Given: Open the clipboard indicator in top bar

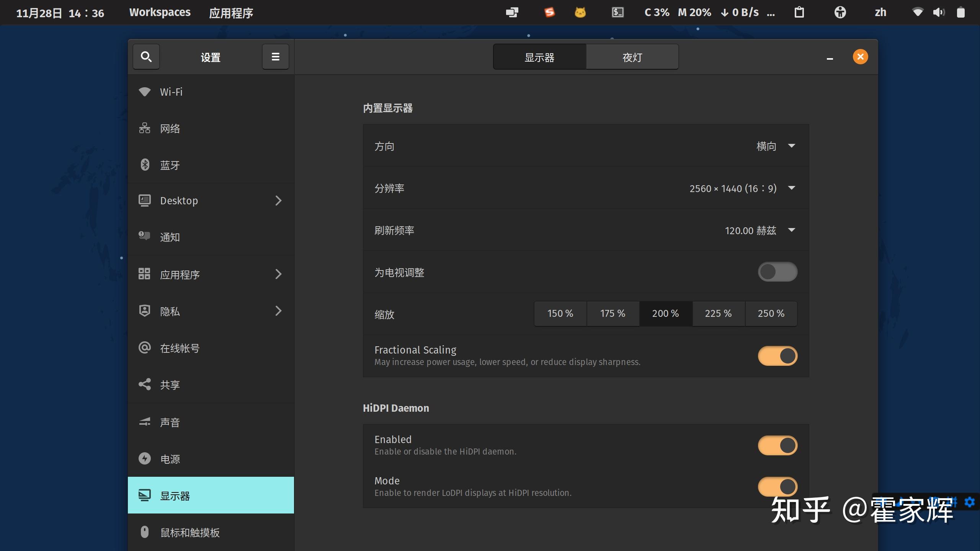Looking at the screenshot, I should click(799, 12).
